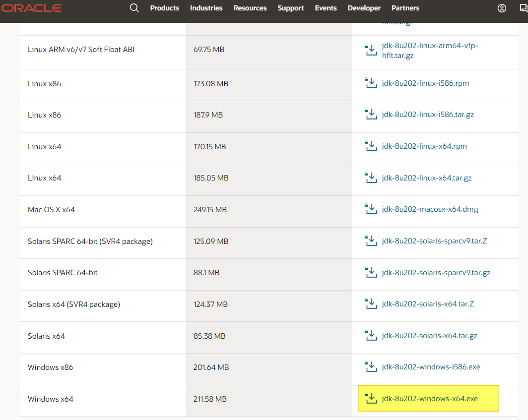Viewport: 528px width, 420px height.
Task: Download jdk-8u202-linux-i586.rpm link
Action: point(425,83)
